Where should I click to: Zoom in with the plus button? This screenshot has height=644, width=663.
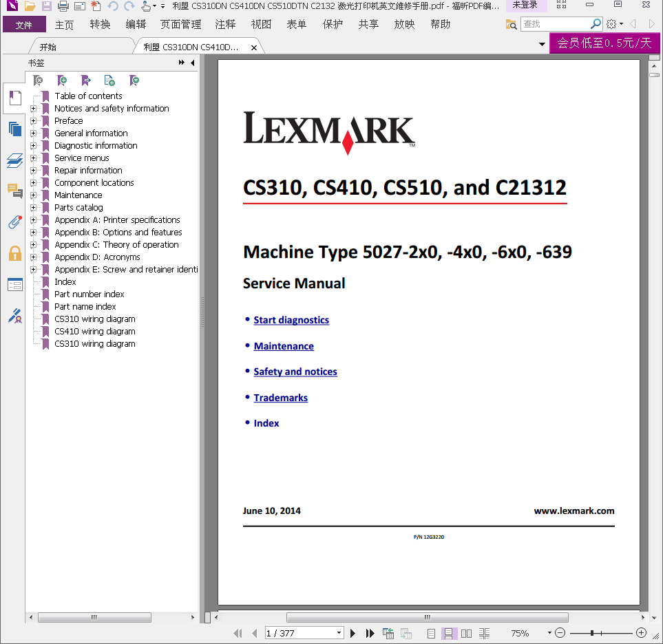641,632
